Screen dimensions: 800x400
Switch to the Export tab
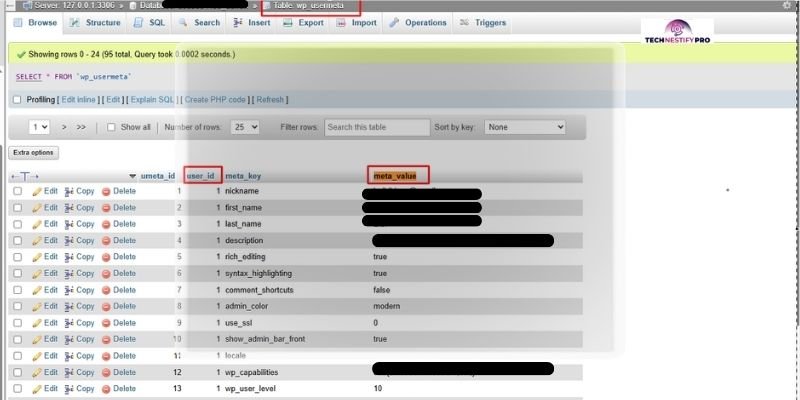304,23
